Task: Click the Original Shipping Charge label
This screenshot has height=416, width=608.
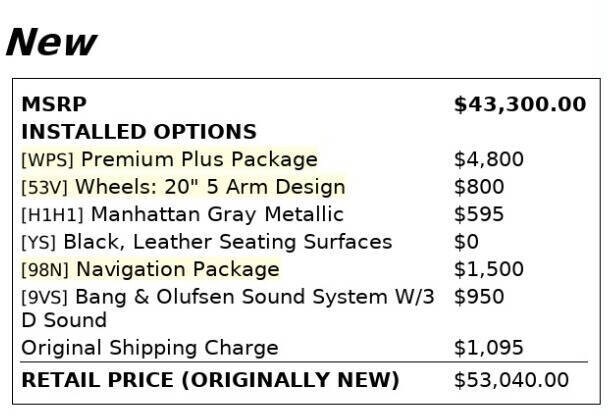Action: coord(150,348)
